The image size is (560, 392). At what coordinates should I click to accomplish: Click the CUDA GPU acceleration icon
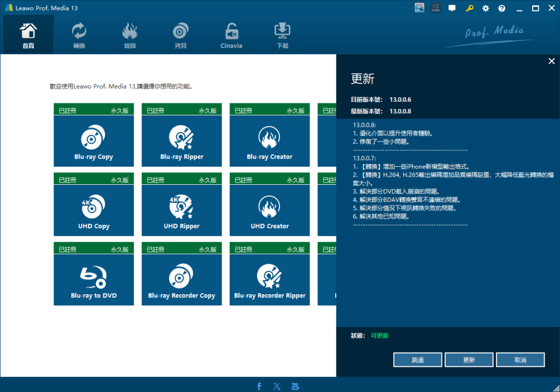436,8
